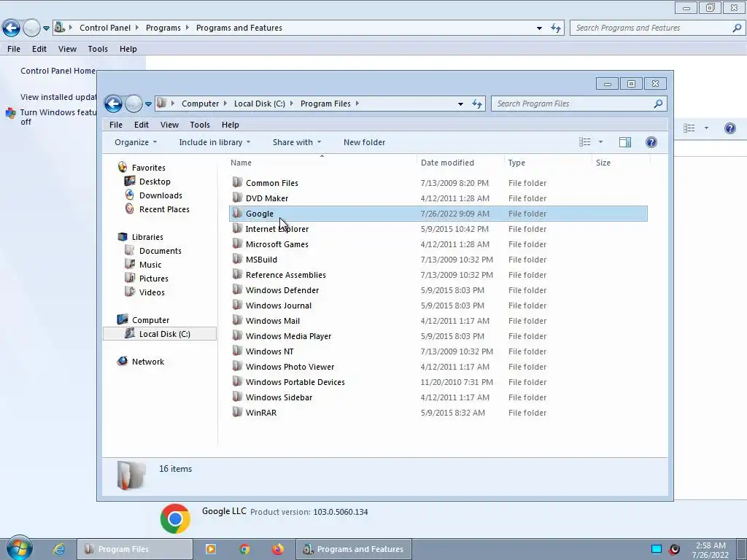
Task: Click the WinRAR folder icon
Action: pyautogui.click(x=237, y=412)
